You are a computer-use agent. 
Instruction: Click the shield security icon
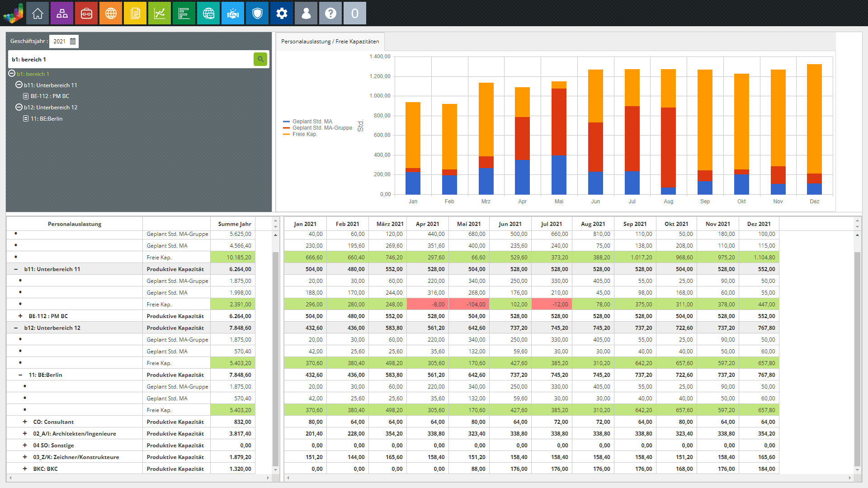(257, 13)
